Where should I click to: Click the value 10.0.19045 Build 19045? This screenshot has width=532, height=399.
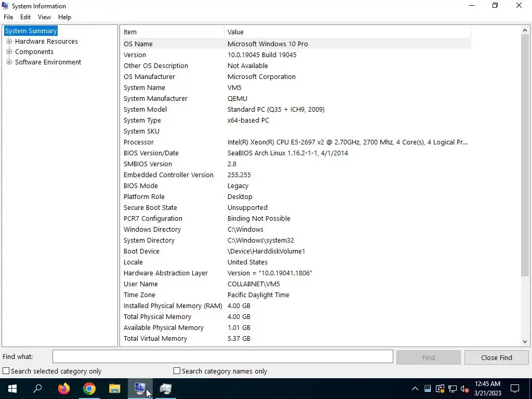point(262,55)
